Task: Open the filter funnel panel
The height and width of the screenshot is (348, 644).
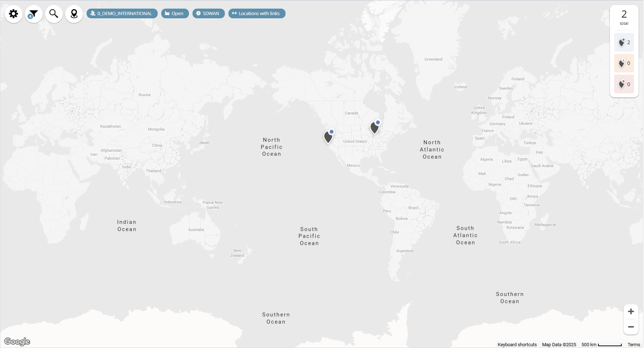Action: pos(34,14)
